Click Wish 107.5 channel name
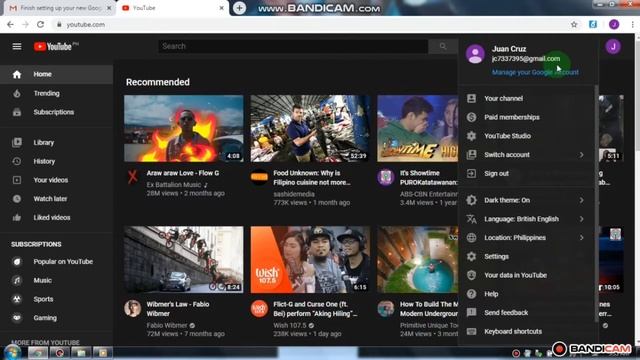This screenshot has width=640, height=360. tap(290, 325)
